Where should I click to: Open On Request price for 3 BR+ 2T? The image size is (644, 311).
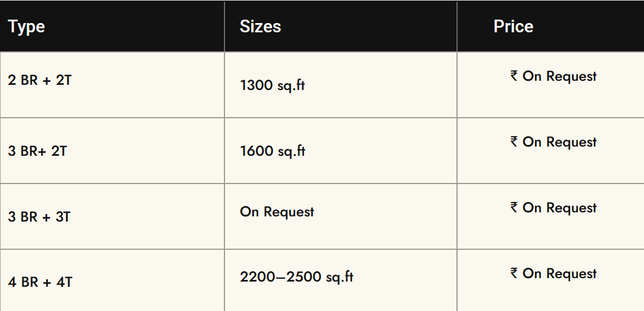(559, 142)
